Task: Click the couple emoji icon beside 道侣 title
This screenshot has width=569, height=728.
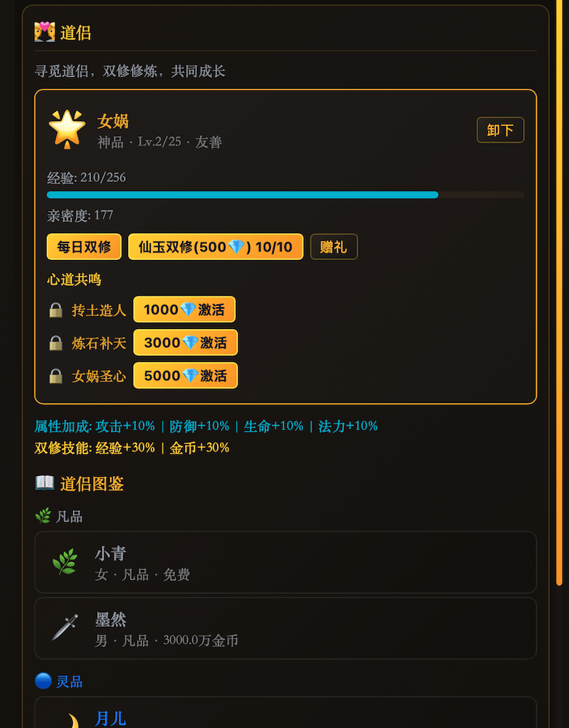Action: point(45,32)
